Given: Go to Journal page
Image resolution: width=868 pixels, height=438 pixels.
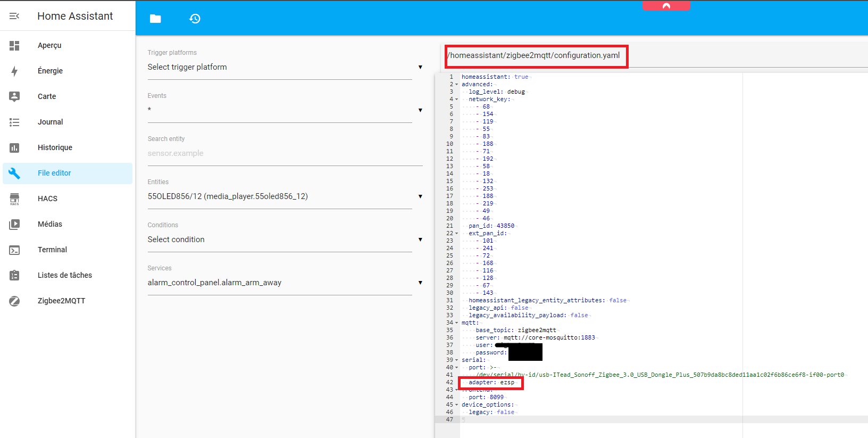Looking at the screenshot, I should (51, 122).
